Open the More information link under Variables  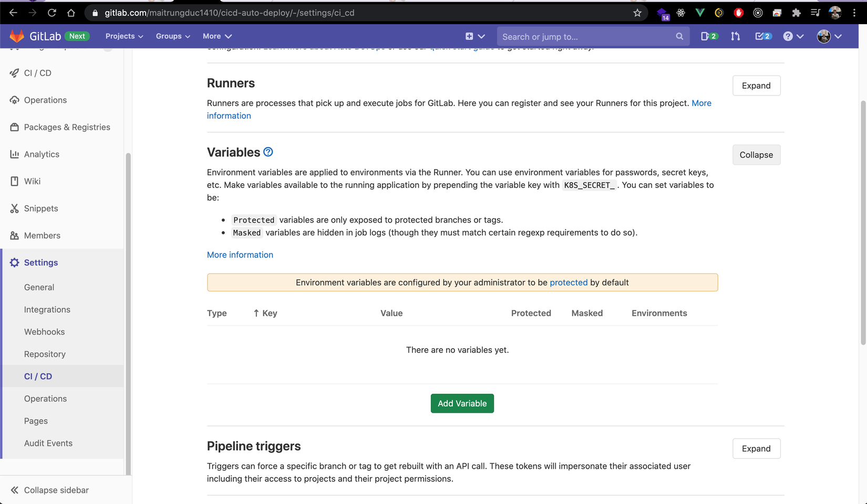pos(240,255)
